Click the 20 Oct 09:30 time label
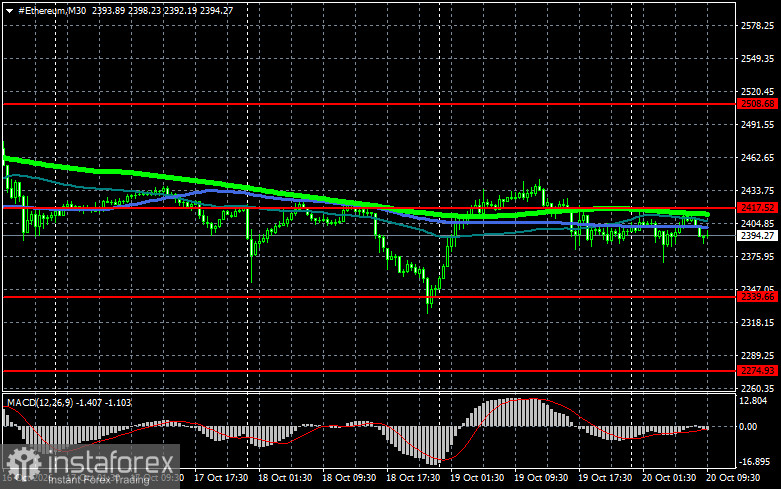 [733, 478]
